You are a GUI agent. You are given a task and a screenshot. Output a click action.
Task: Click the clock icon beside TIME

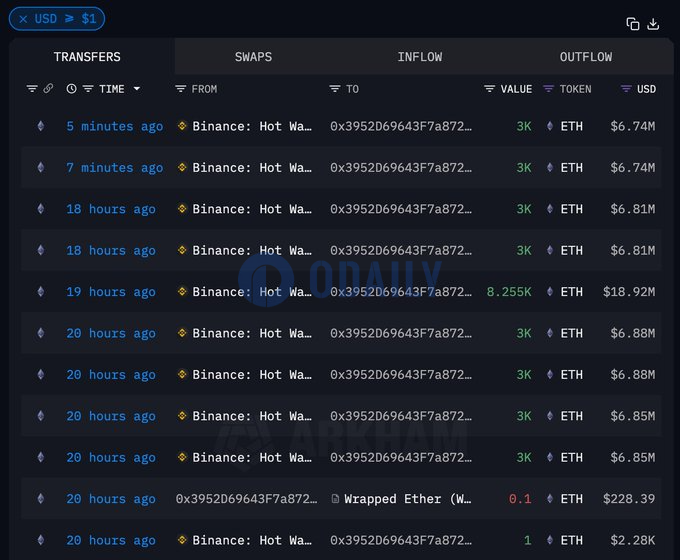tap(72, 89)
